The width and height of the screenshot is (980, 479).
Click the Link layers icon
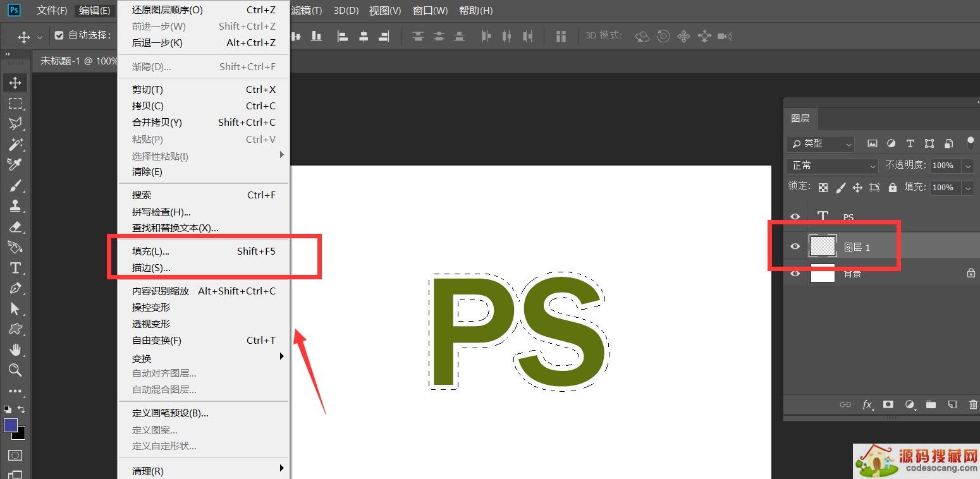[x=845, y=404]
